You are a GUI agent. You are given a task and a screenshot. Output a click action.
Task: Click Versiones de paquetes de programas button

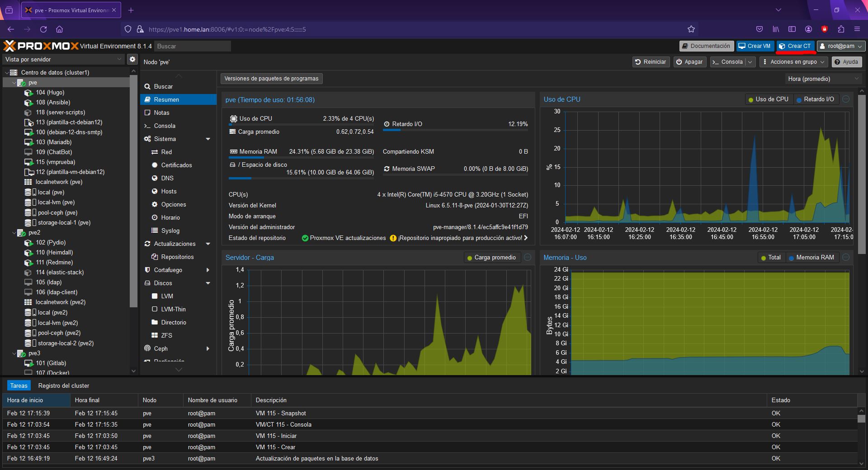point(271,79)
